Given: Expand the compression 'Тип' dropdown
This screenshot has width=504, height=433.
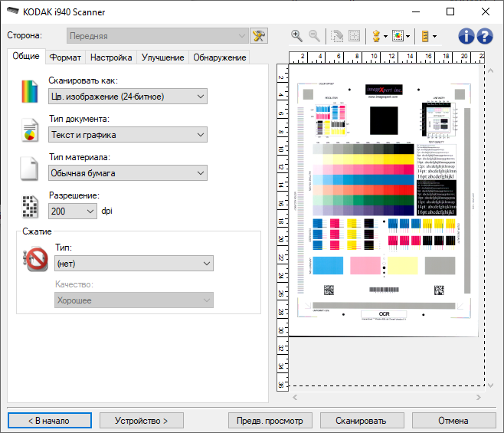Looking at the screenshot, I should tap(133, 264).
